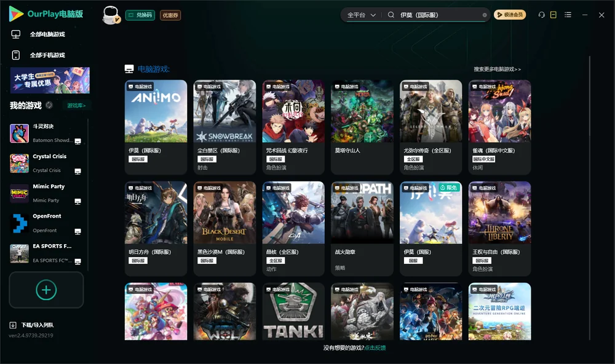The height and width of the screenshot is (364, 615).
Task: Click 搜索更多电脑游戏 link
Action: [498, 69]
